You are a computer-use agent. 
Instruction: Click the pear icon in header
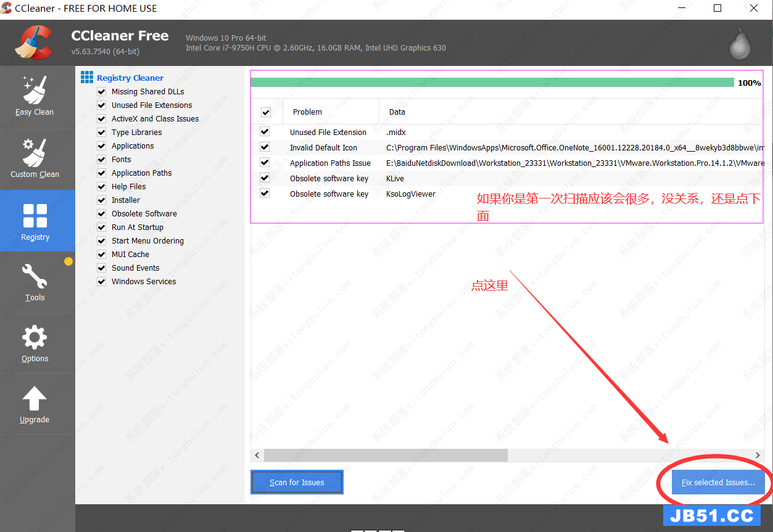pyautogui.click(x=740, y=44)
